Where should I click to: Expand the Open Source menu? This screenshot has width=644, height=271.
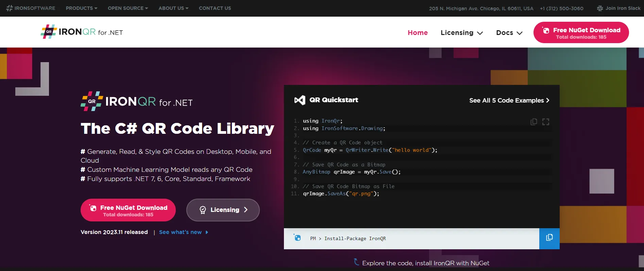click(x=128, y=8)
